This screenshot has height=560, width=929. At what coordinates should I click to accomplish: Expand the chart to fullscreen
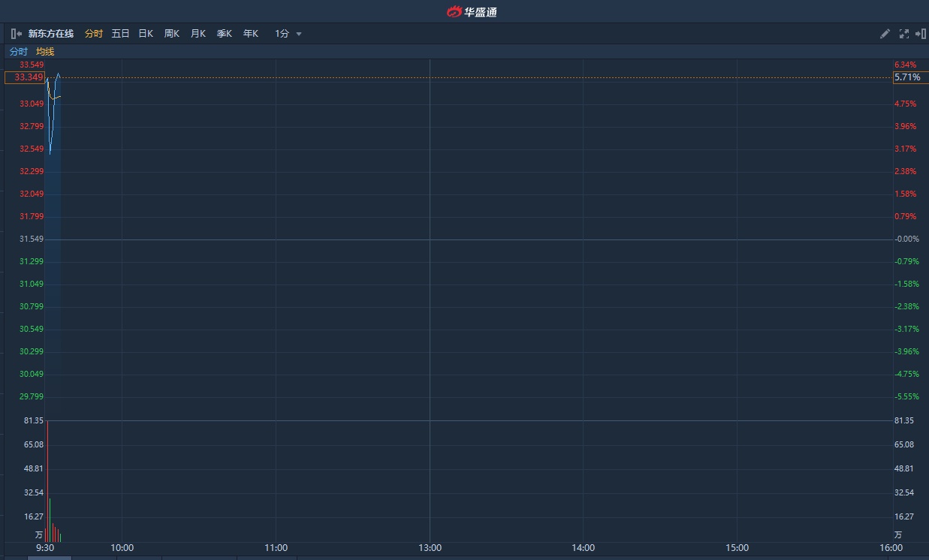click(903, 34)
